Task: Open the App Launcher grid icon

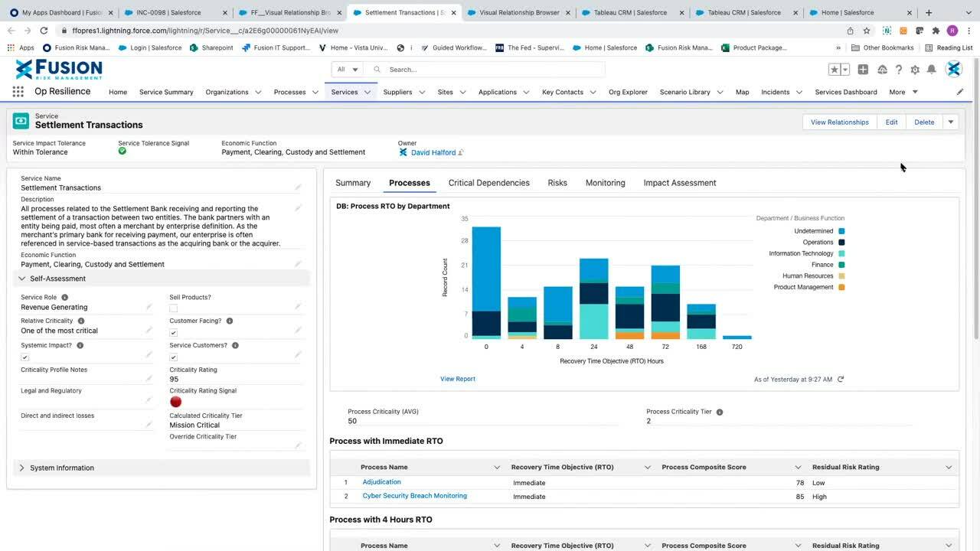Action: tap(18, 92)
